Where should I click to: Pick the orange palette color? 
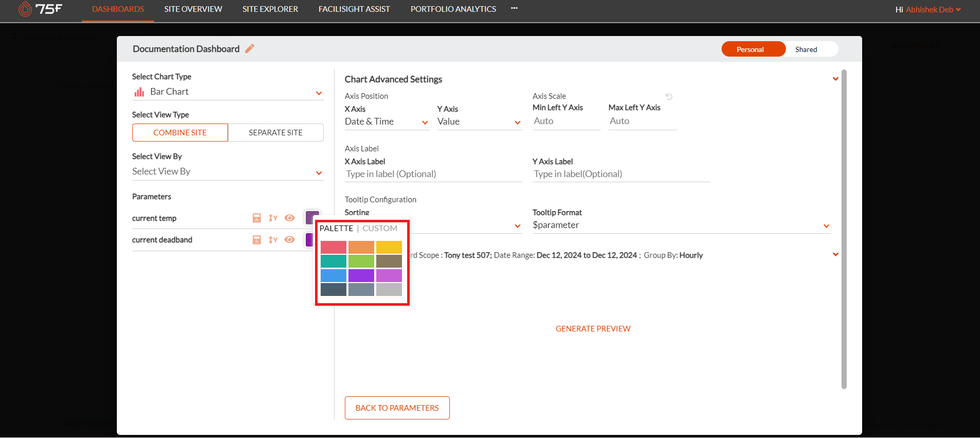(x=361, y=248)
